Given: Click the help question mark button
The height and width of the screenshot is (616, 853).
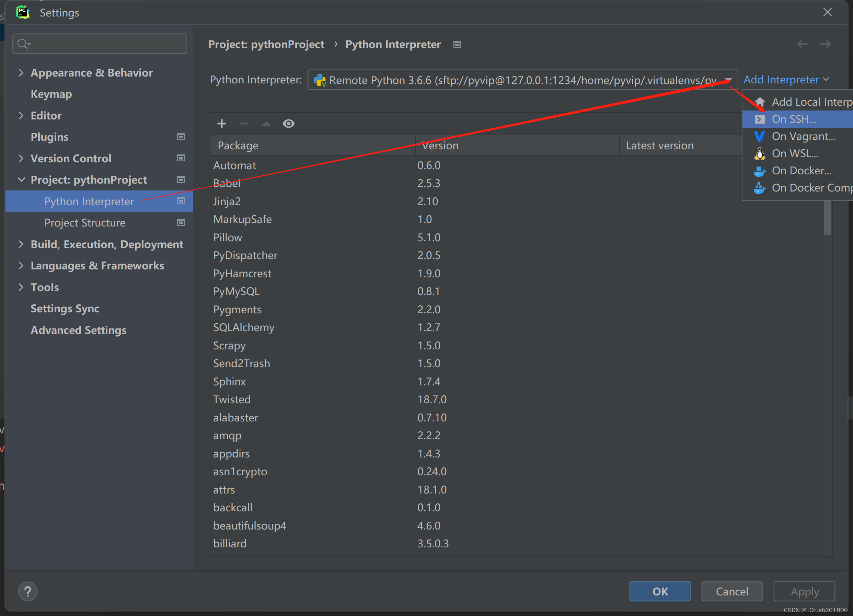Looking at the screenshot, I should pyautogui.click(x=27, y=591).
